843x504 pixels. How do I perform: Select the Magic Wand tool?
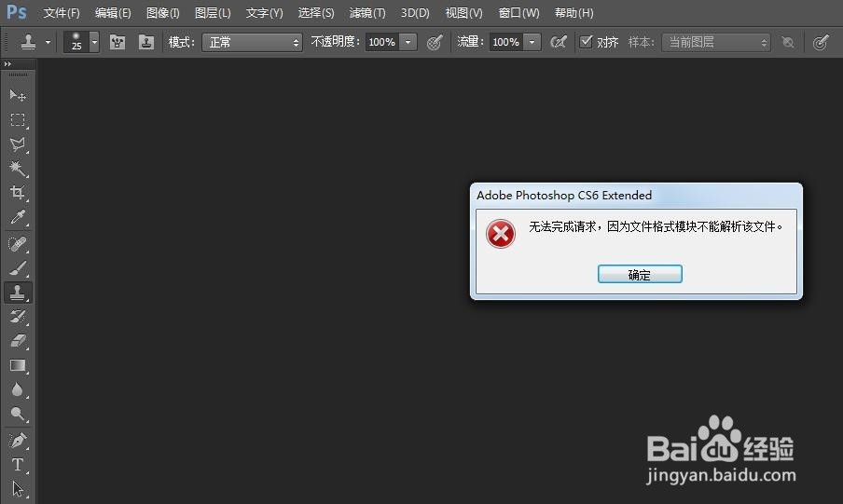click(x=17, y=169)
